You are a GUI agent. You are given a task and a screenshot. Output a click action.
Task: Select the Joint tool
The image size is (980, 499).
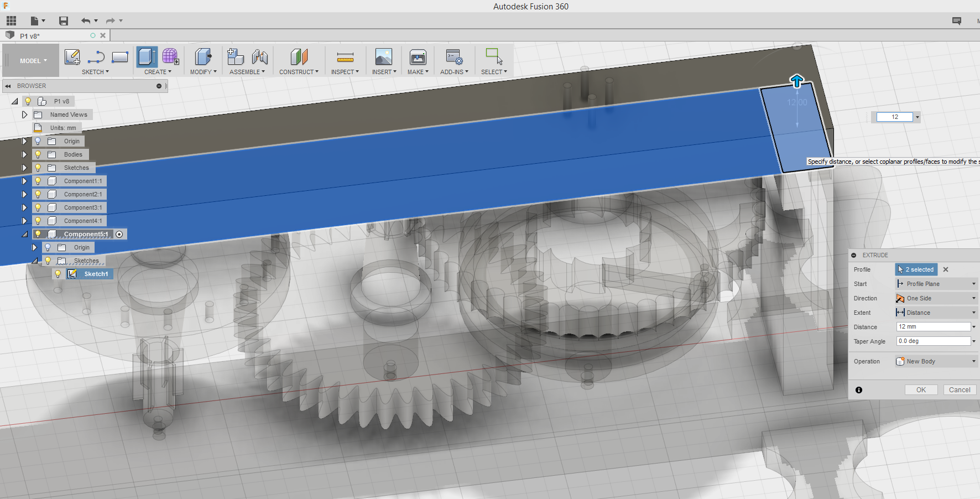[x=260, y=56]
